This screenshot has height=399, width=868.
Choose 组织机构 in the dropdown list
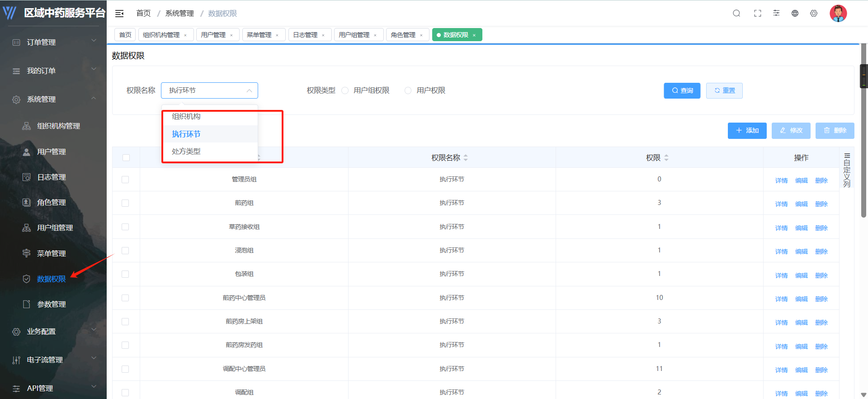point(210,117)
